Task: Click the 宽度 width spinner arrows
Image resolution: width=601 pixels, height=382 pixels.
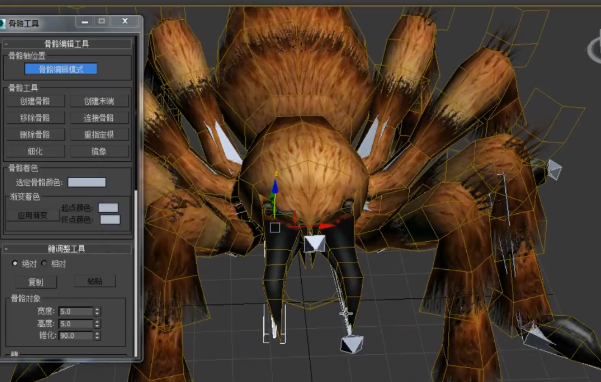Action: [97, 312]
